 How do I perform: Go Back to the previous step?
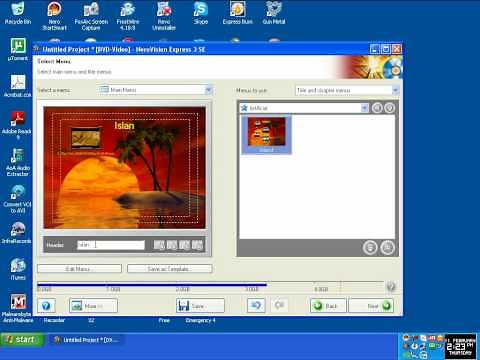328,306
